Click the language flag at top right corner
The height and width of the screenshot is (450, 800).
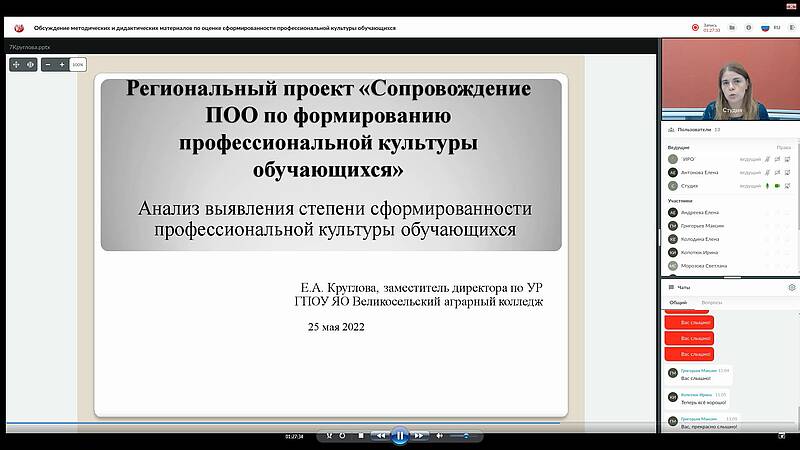pos(792,6)
